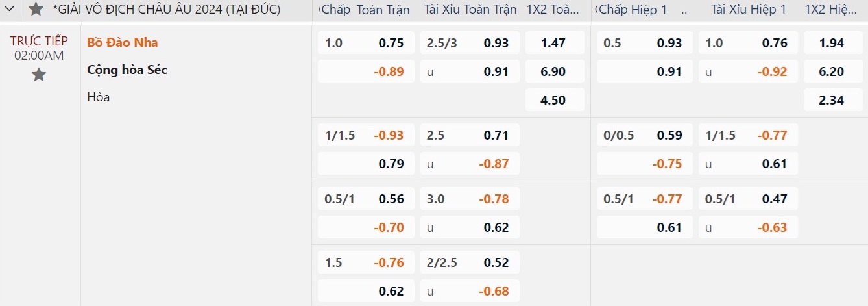868x306 pixels.
Task: Favorite the league with header star icon
Action: click(36, 9)
